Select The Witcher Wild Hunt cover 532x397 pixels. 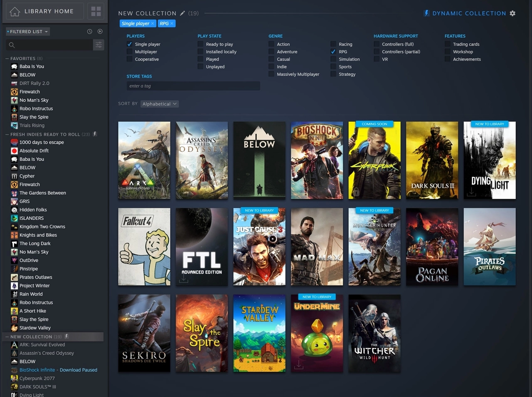374,333
